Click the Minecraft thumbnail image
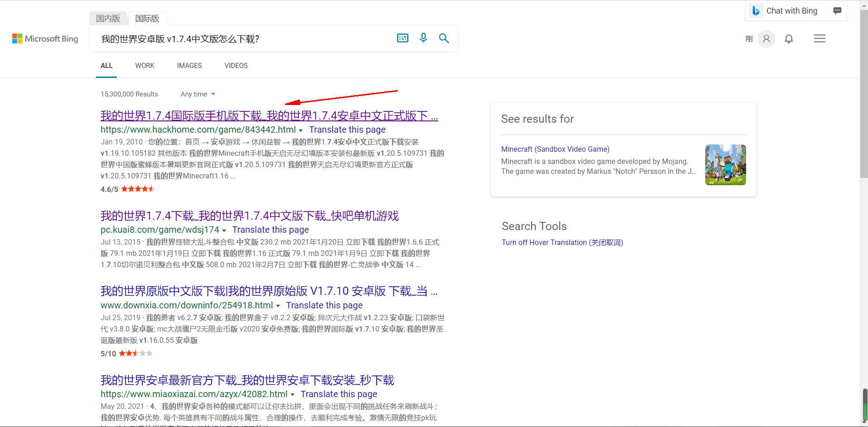The width and height of the screenshot is (868, 427). coord(725,164)
